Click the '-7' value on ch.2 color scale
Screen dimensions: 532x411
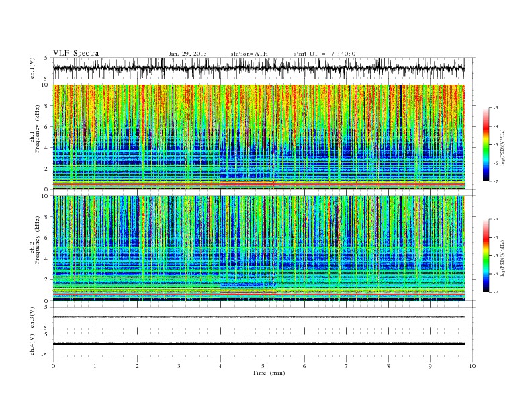(496, 292)
